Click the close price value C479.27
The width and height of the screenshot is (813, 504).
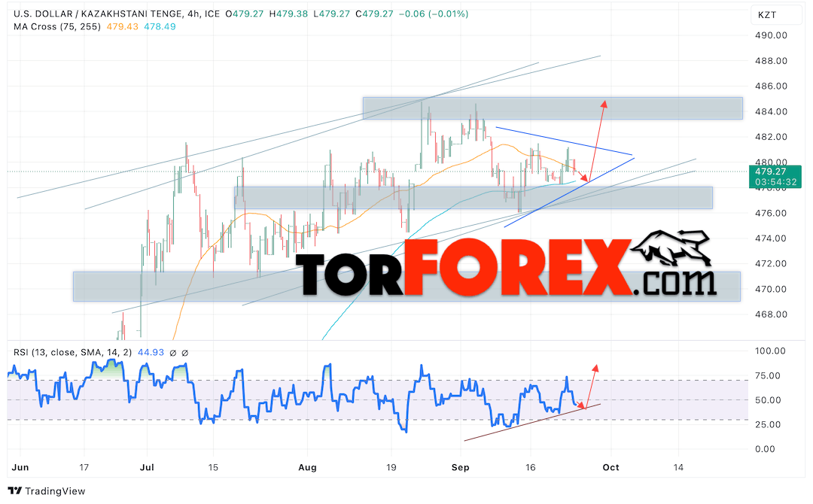pos(374,14)
